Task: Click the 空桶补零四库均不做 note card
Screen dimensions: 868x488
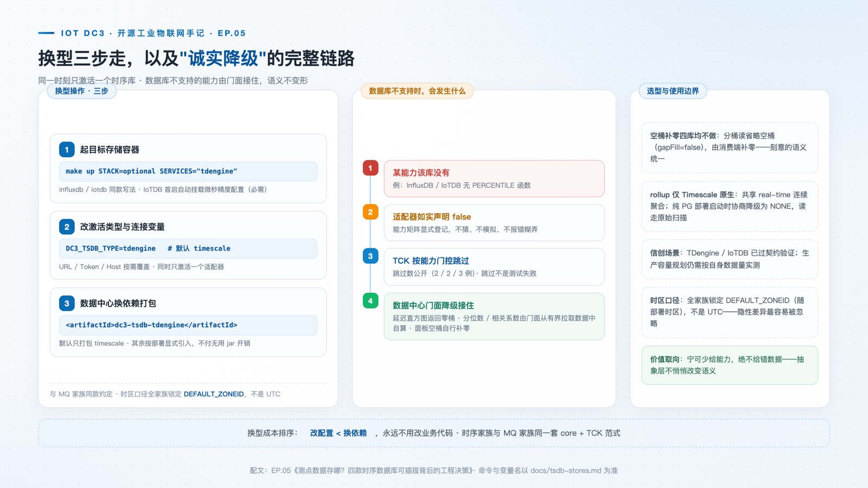Action: tap(730, 147)
